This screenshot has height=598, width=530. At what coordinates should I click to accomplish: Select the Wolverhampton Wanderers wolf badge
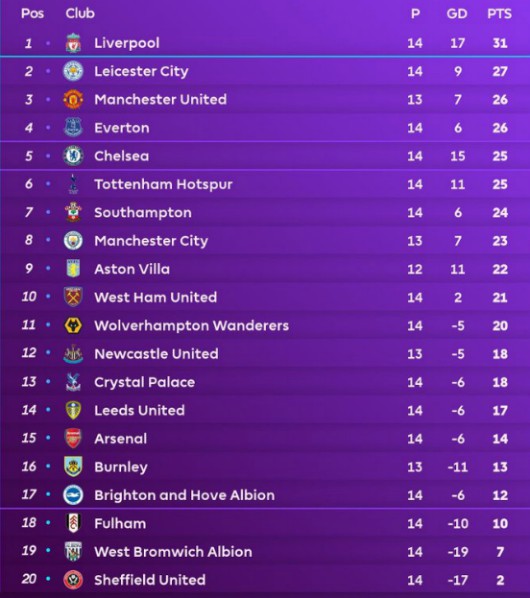(73, 325)
